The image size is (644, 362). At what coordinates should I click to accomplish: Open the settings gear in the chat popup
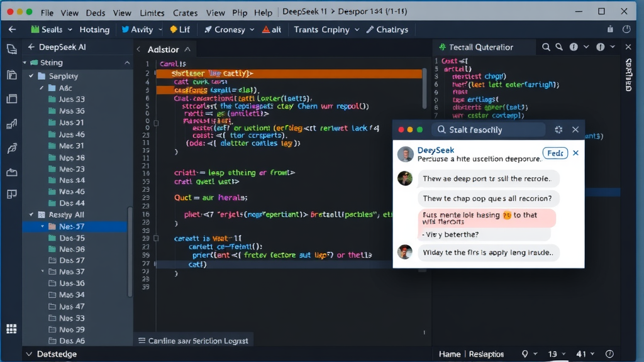(x=558, y=129)
